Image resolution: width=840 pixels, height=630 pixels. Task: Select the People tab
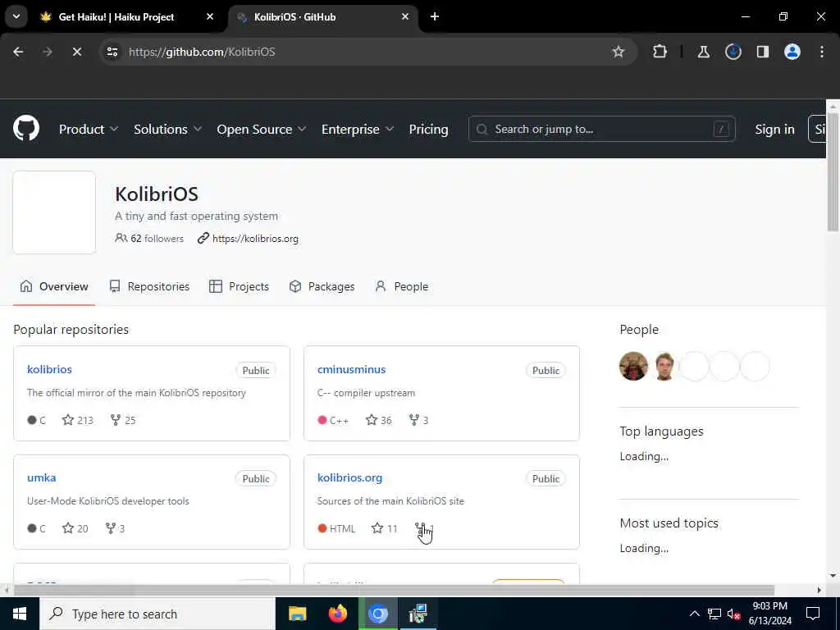coord(402,286)
